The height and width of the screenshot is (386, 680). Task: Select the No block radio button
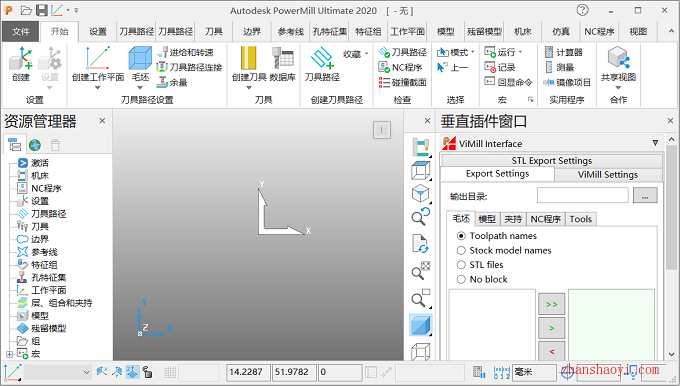click(x=461, y=280)
